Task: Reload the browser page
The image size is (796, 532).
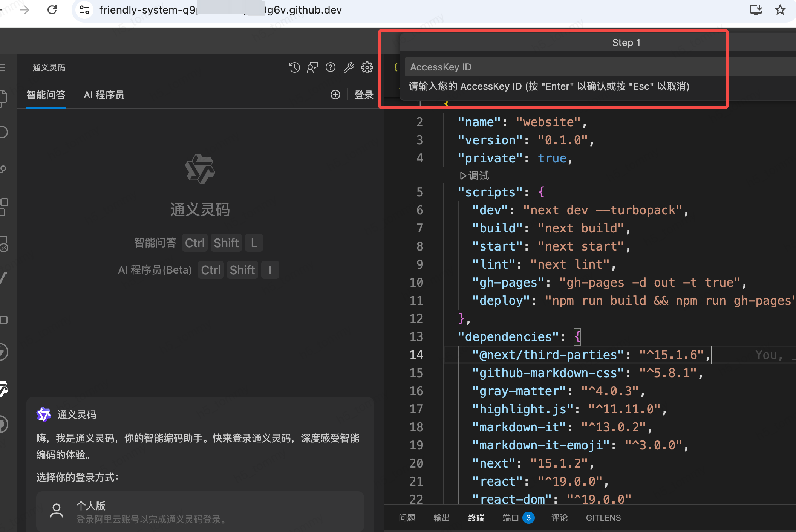Action: pyautogui.click(x=52, y=10)
